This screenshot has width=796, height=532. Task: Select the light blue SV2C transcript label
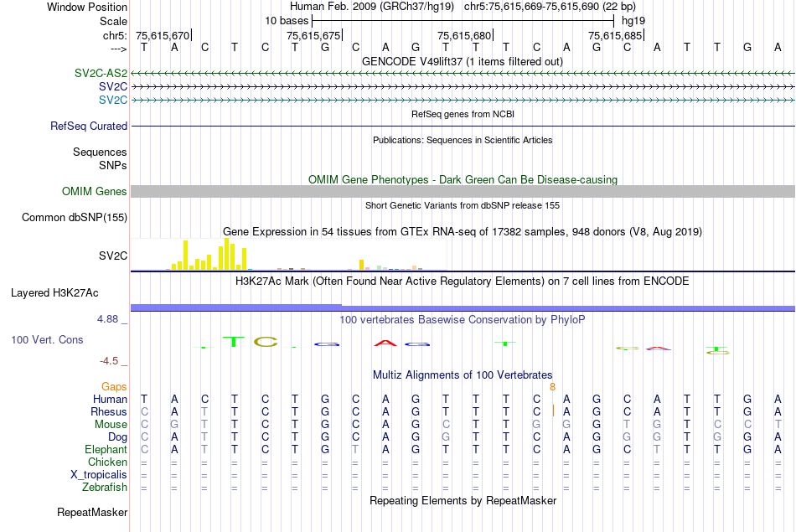(113, 100)
